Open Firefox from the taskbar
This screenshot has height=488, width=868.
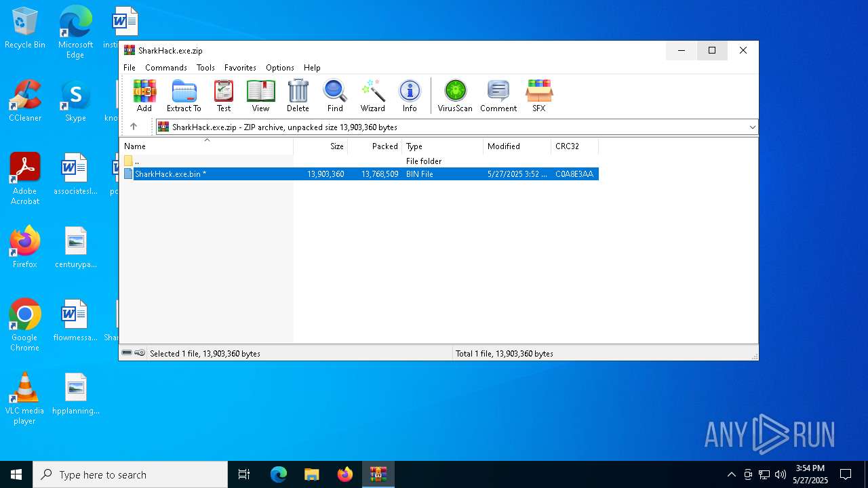[x=345, y=474]
